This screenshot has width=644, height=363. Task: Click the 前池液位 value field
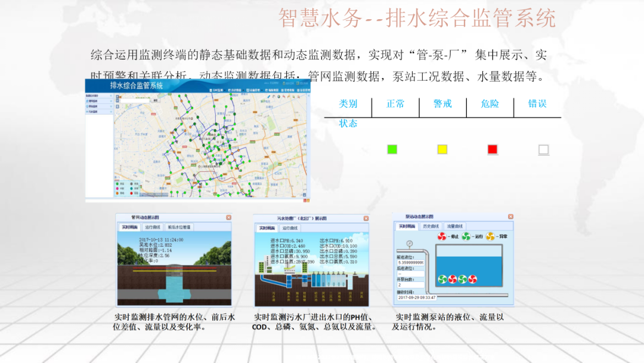pyautogui.click(x=410, y=262)
